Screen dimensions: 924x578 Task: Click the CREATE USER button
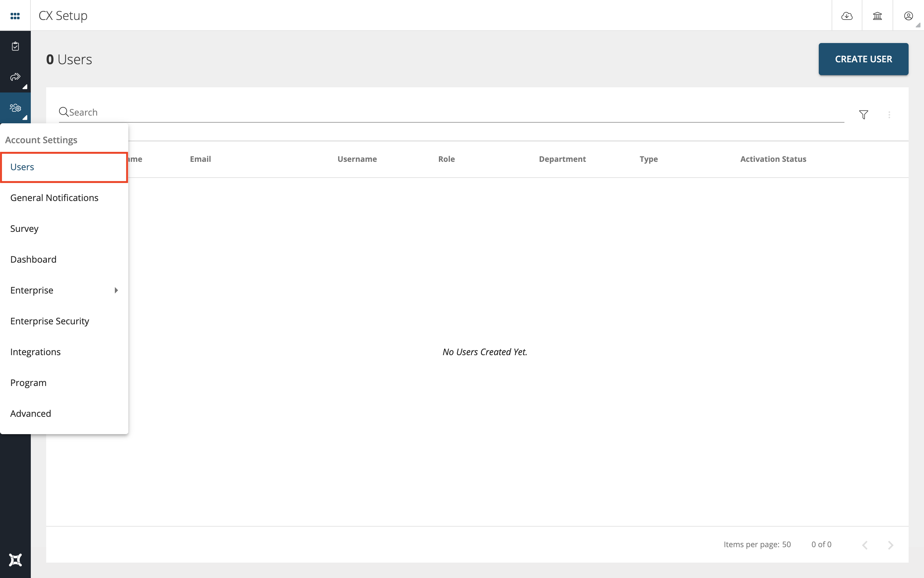pyautogui.click(x=863, y=59)
